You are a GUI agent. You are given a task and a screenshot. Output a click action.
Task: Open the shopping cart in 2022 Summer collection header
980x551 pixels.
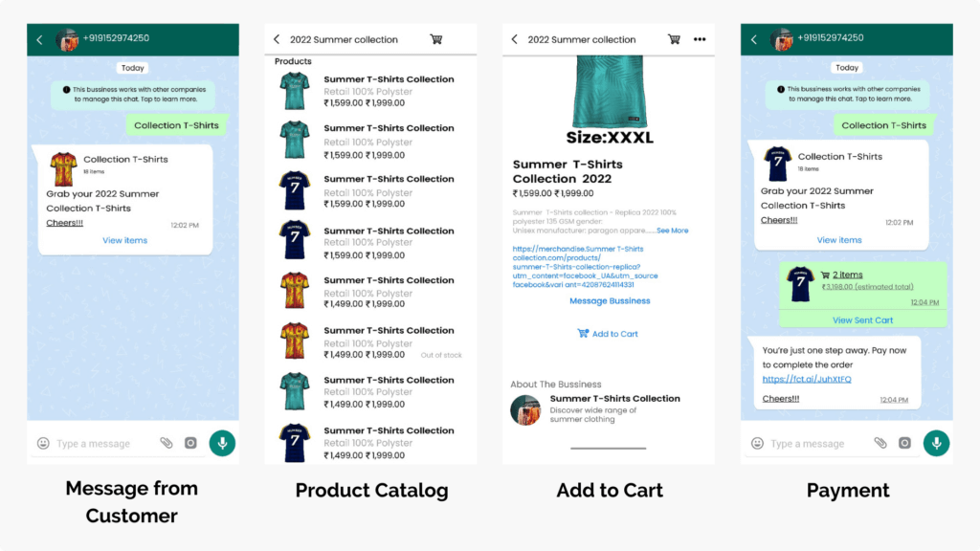[436, 39]
